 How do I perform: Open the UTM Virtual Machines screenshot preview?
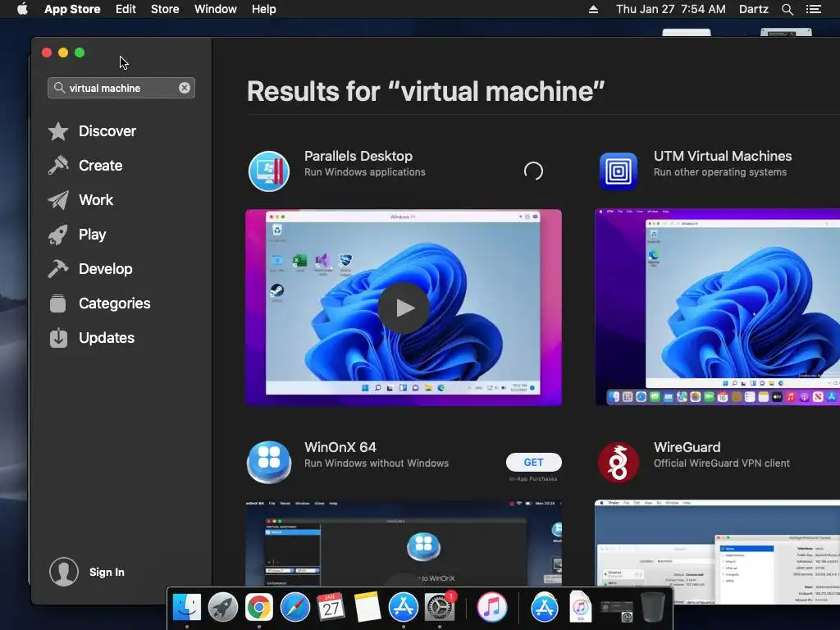tap(717, 307)
